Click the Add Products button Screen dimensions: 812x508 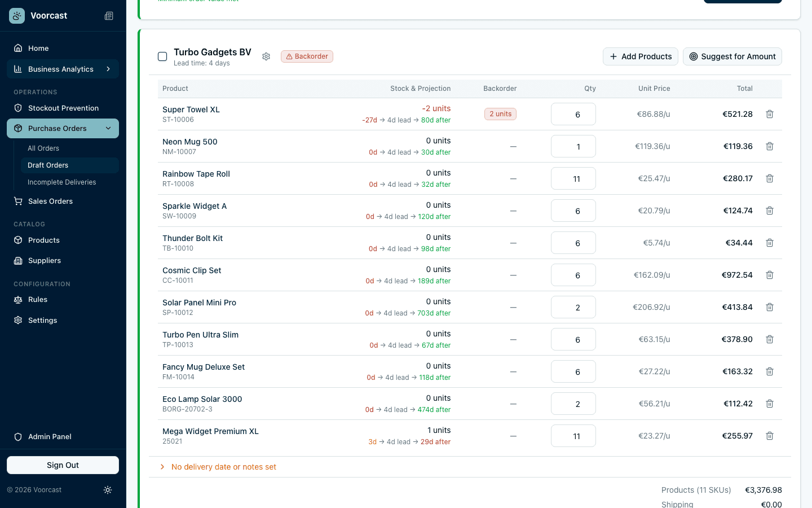pos(640,56)
